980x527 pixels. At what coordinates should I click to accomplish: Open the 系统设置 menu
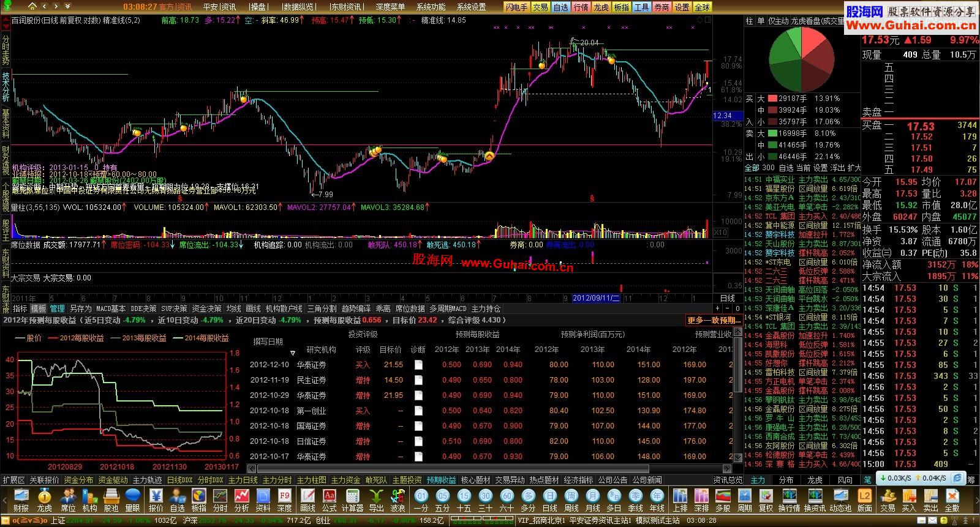point(472,7)
